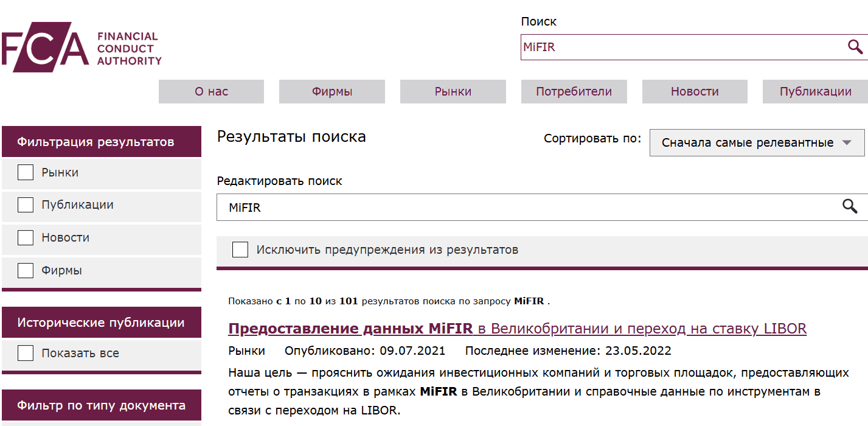
Task: Enable the 'Рынки' filter checkbox
Action: click(25, 172)
